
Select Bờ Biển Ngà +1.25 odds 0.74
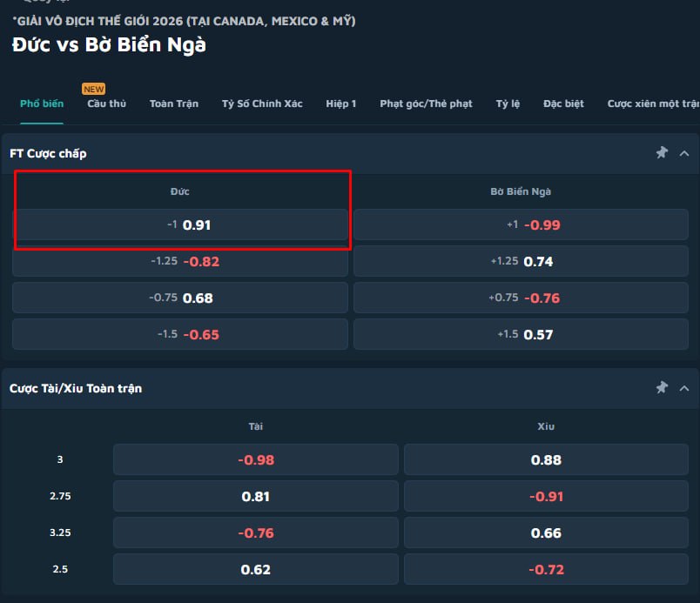(x=521, y=261)
